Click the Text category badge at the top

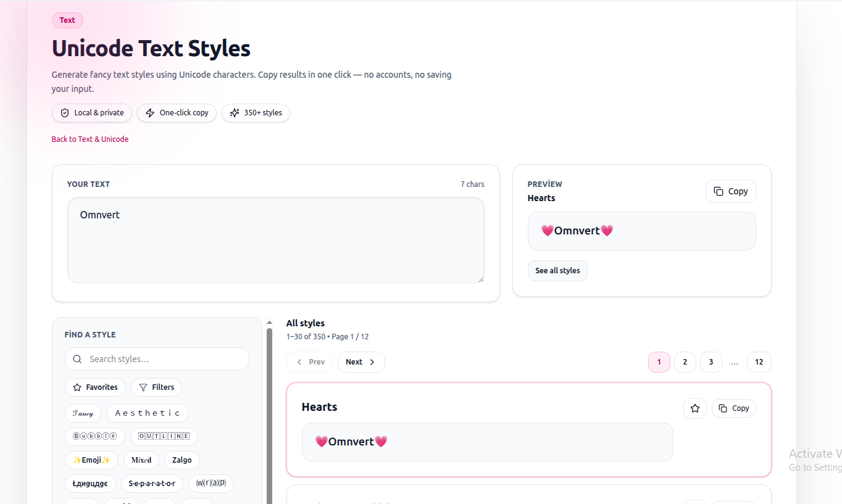click(x=67, y=20)
